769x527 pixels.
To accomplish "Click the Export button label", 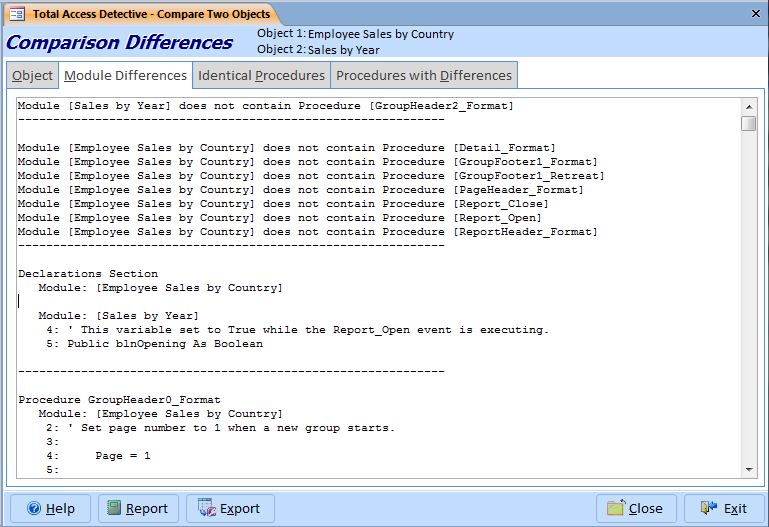I will click(240, 509).
